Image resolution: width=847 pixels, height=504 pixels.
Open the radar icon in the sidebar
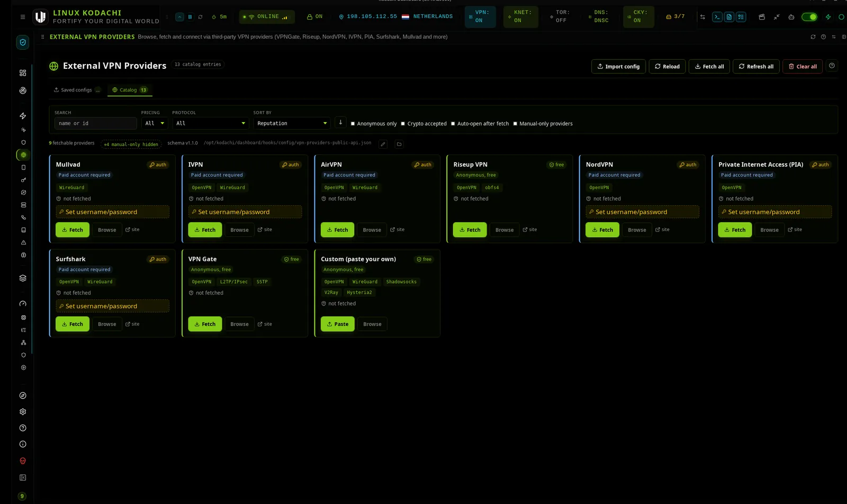(23, 90)
